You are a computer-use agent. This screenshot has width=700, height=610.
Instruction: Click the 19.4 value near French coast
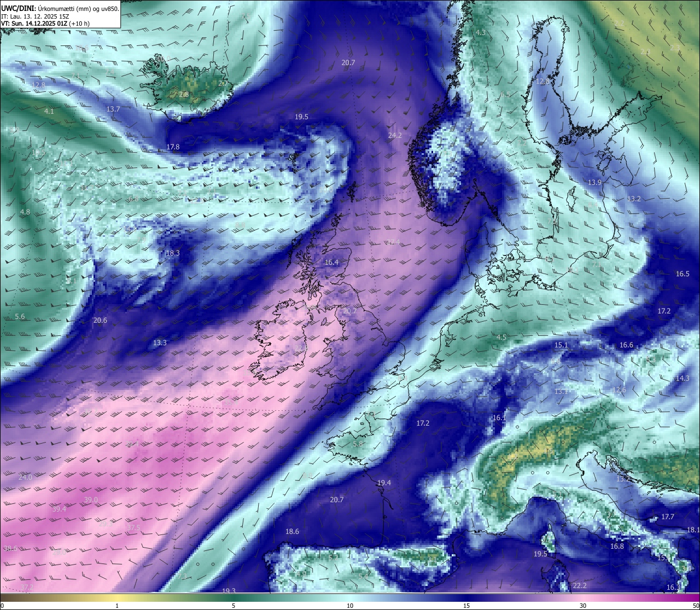384,483
